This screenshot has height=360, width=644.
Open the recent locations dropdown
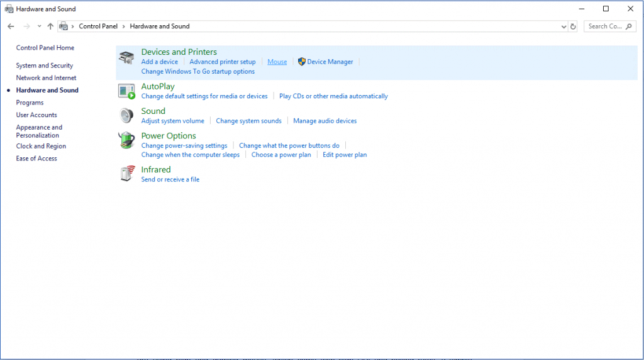coord(39,26)
